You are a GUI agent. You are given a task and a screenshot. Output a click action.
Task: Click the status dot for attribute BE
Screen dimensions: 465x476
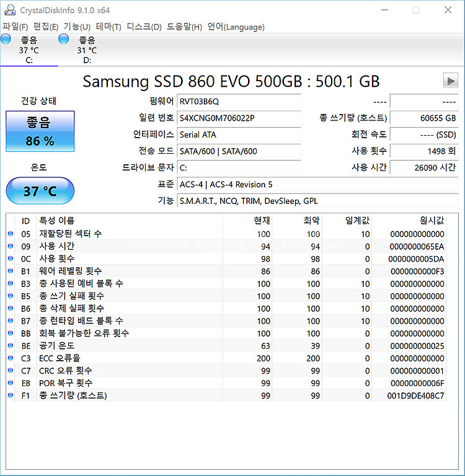pos(11,345)
